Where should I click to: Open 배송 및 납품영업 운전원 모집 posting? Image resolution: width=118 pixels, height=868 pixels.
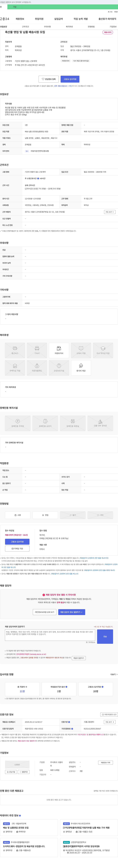tap(16, 828)
